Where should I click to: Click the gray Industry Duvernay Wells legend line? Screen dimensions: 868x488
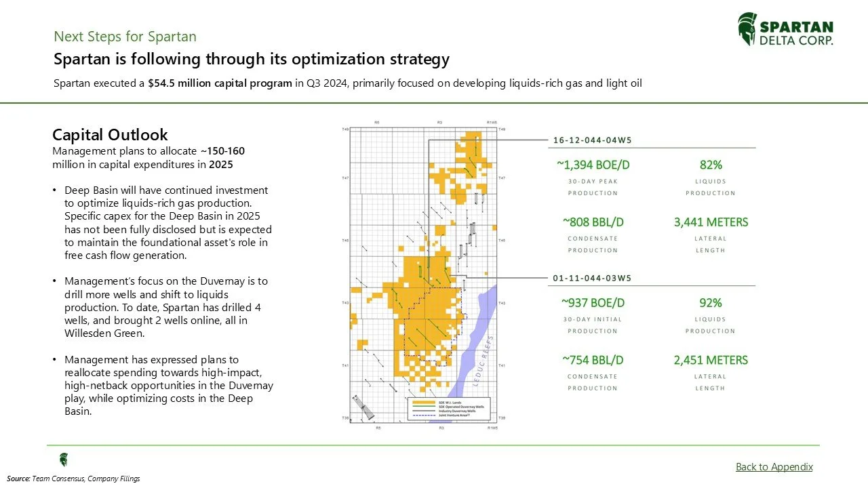(x=424, y=411)
